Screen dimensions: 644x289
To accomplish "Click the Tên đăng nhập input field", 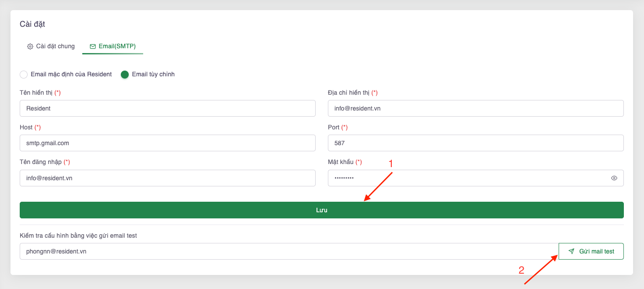I will click(x=167, y=178).
